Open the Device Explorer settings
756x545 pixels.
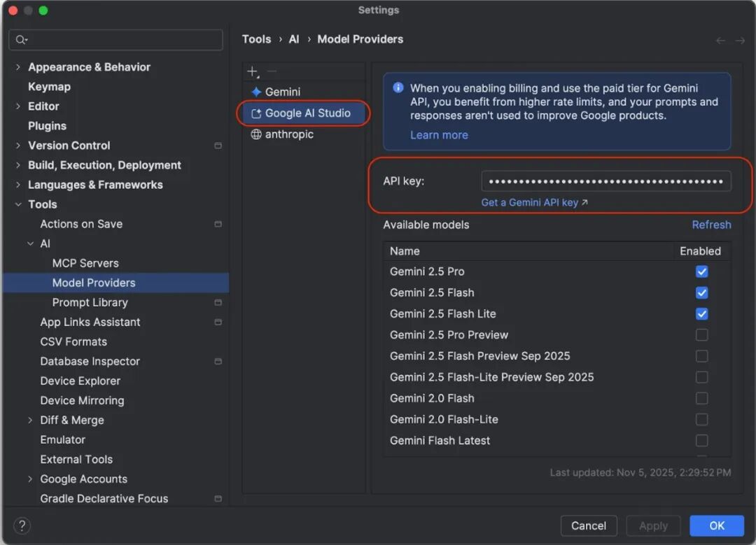80,381
